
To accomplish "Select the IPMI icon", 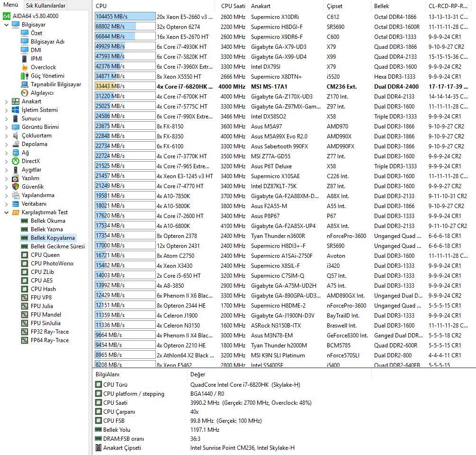I will pos(25,58).
